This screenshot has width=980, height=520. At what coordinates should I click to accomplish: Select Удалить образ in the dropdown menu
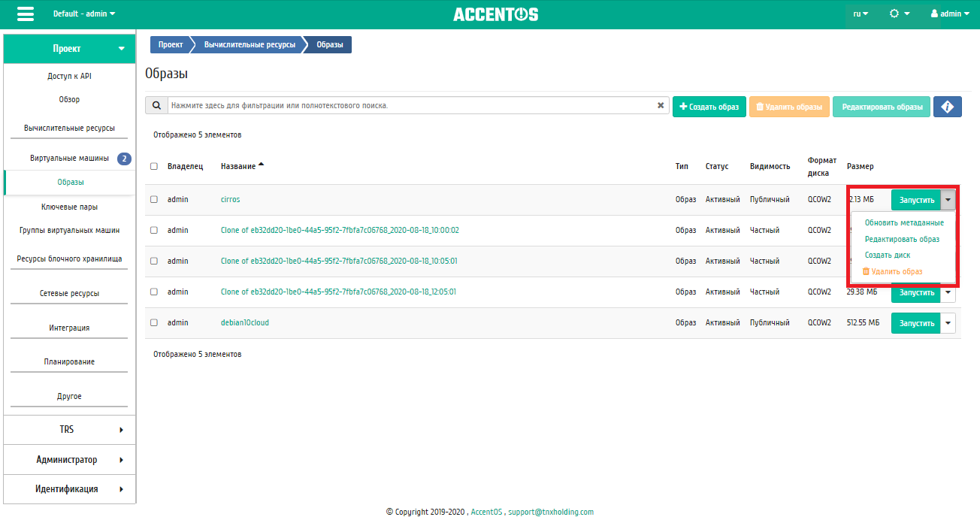tap(893, 271)
